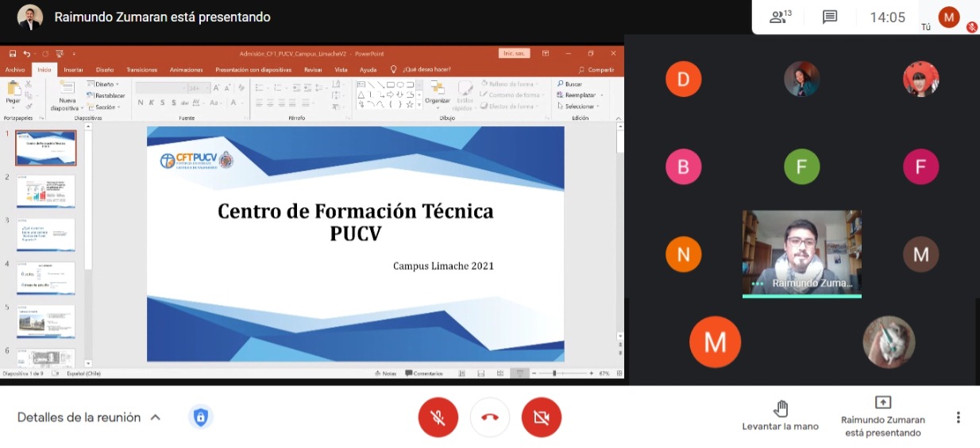Open the Sección dropdown
The width and height of the screenshot is (980, 448).
(104, 107)
